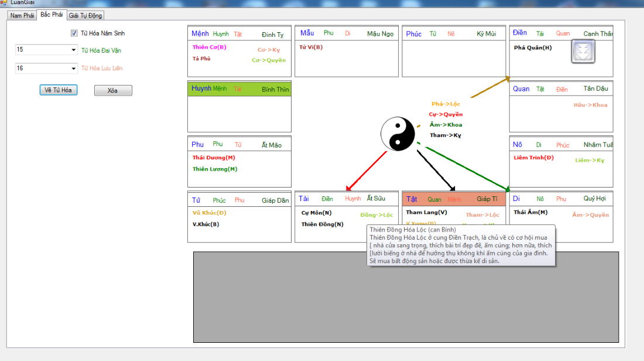The height and width of the screenshot is (361, 644).
Task: Click Đồng->Lộc in the Tài palace
Action: (x=376, y=215)
